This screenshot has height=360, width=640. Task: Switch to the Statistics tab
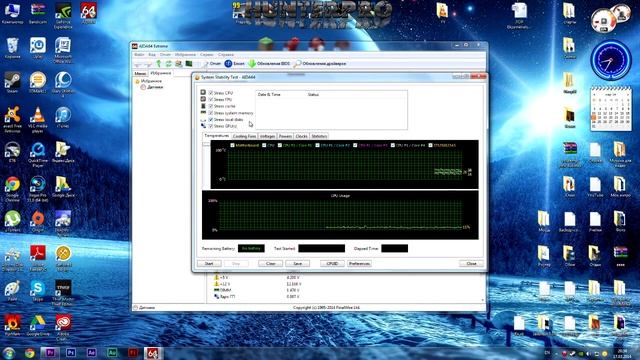(319, 136)
